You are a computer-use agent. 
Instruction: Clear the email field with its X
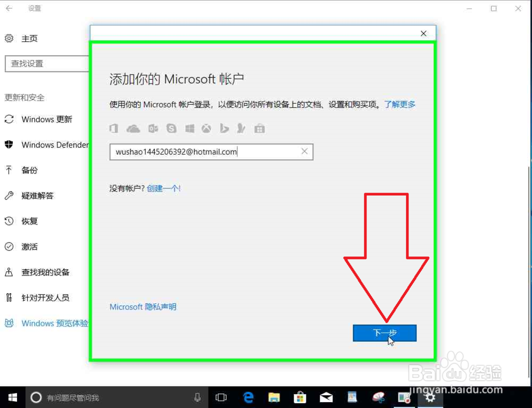(304, 152)
